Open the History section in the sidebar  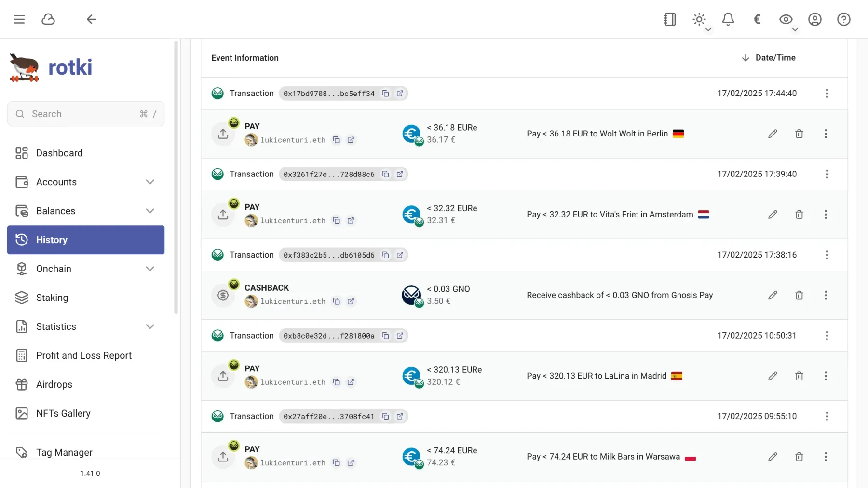point(51,240)
